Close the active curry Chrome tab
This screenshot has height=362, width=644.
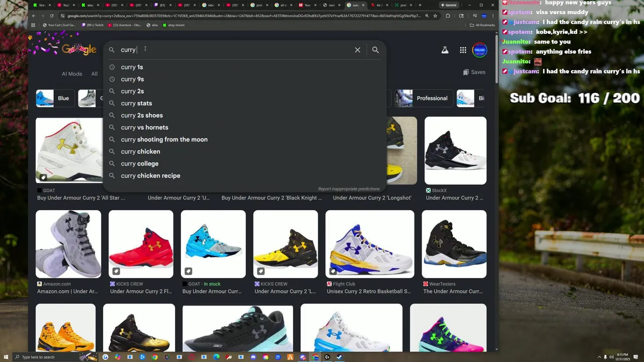click(x=363, y=5)
